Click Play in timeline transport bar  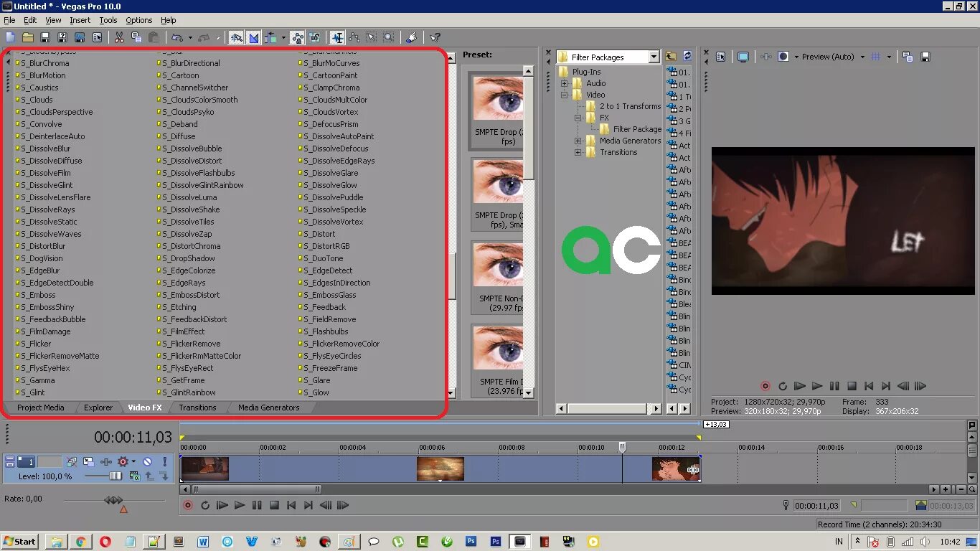point(240,505)
